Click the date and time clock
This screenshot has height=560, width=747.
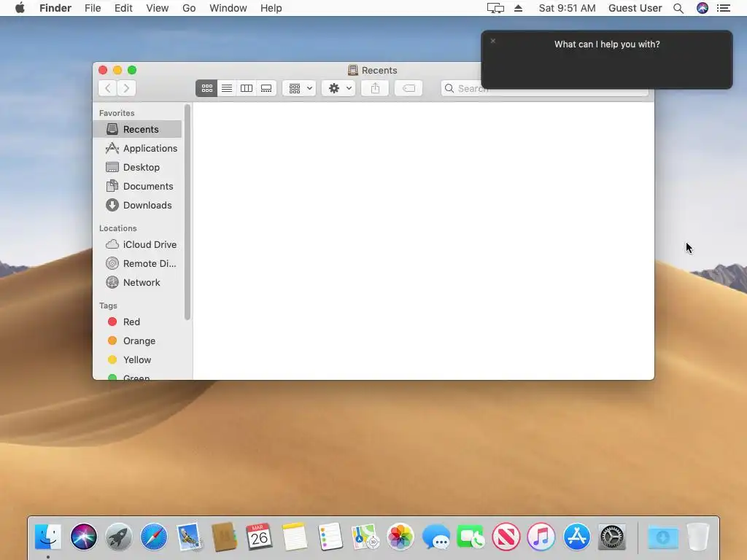coord(567,8)
